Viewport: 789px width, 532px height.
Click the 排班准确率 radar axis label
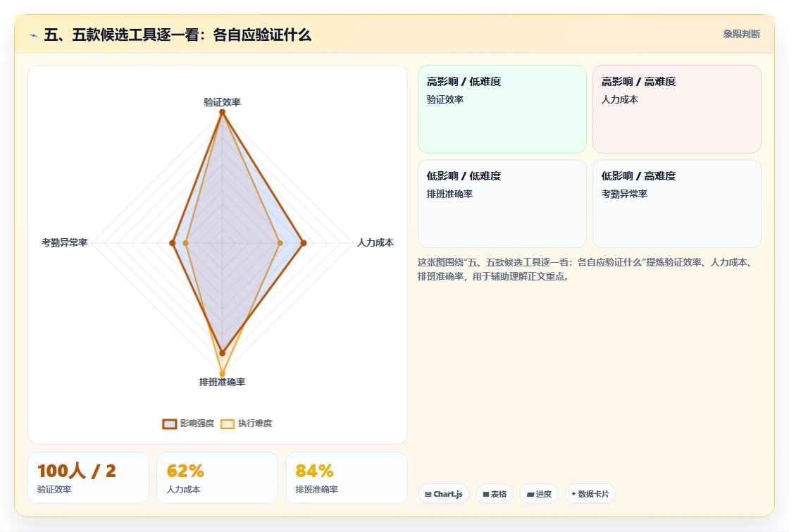222,382
